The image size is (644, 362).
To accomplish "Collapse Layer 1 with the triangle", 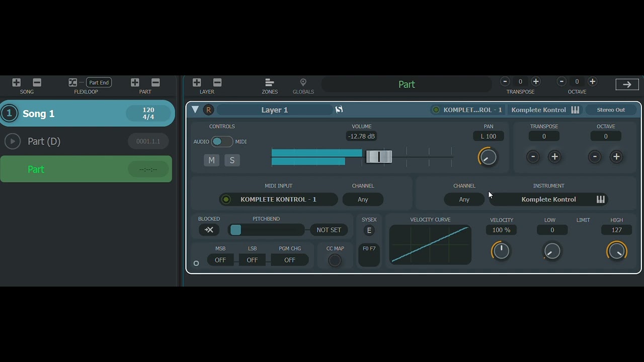I will coord(195,110).
